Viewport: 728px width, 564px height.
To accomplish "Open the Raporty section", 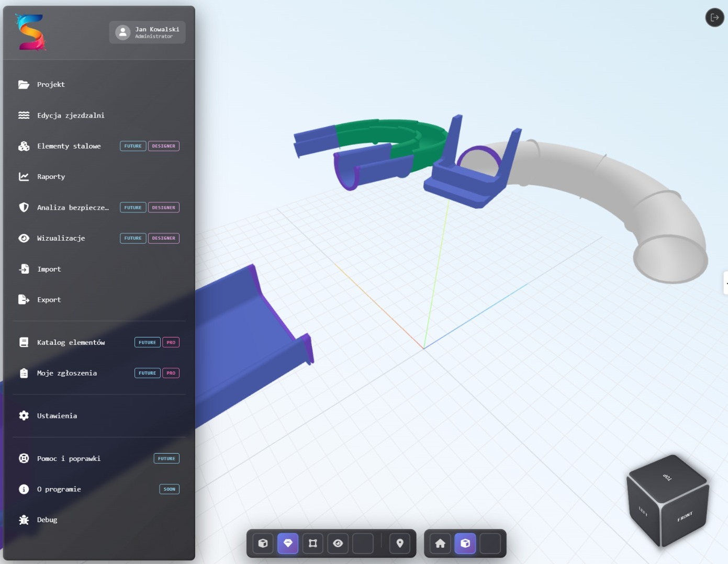I will [x=51, y=177].
